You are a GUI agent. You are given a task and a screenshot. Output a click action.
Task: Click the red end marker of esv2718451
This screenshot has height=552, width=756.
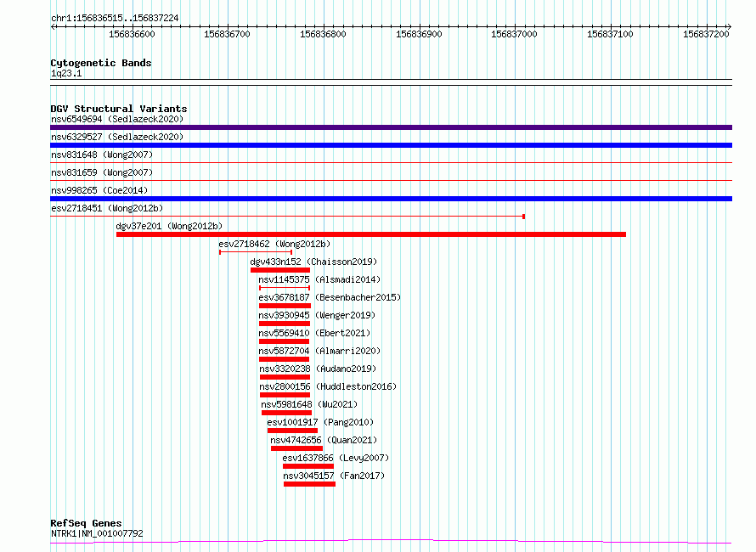click(523, 217)
